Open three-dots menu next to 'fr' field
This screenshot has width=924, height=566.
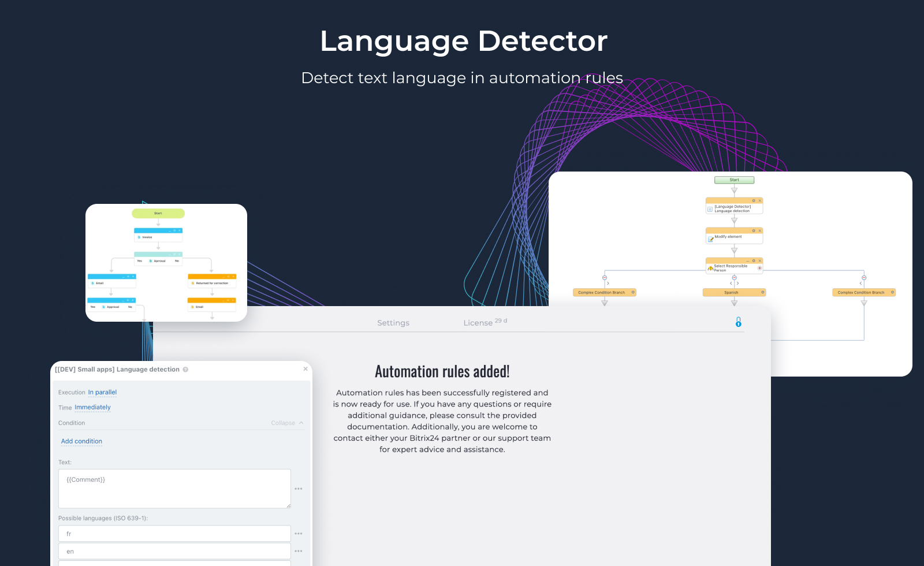[x=299, y=534]
